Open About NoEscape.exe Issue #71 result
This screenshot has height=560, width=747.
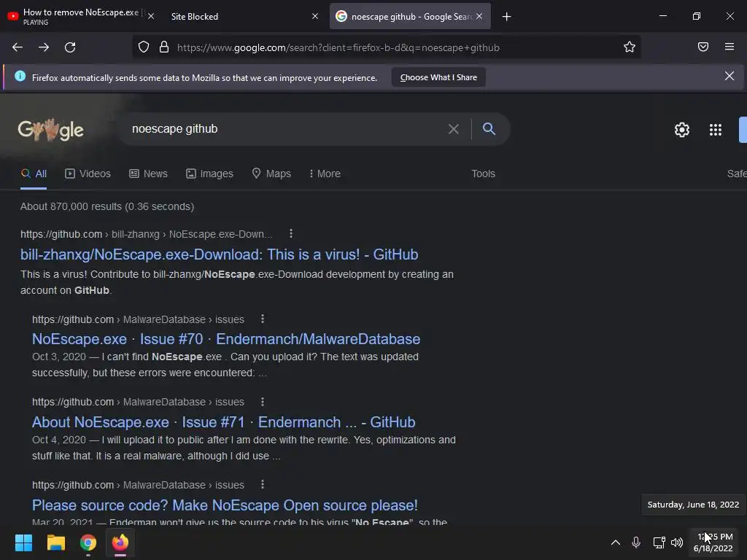[x=223, y=422]
